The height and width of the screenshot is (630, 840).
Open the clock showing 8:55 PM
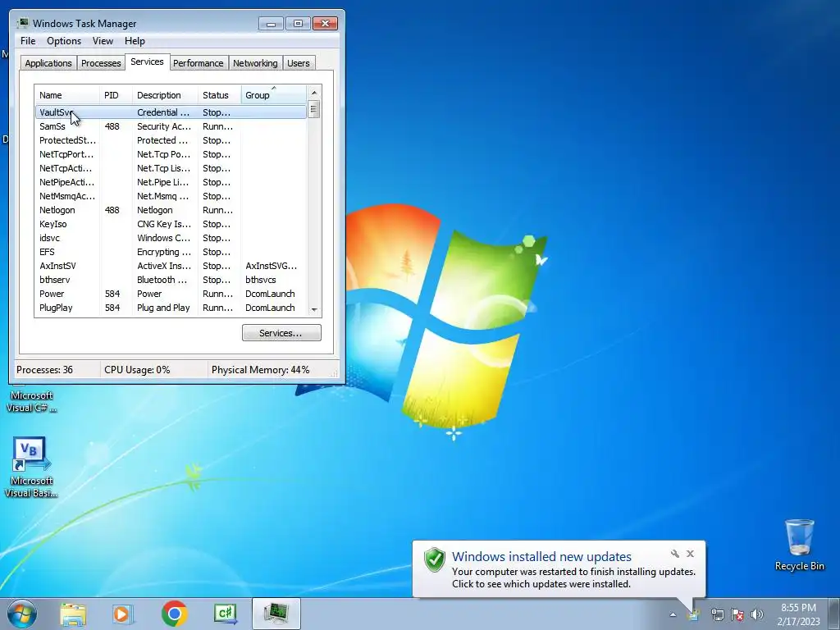[x=798, y=614]
